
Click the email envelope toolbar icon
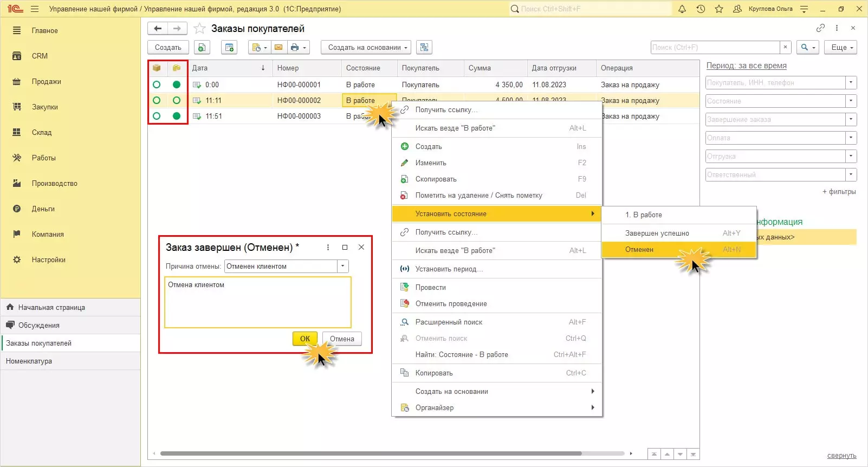(x=278, y=48)
